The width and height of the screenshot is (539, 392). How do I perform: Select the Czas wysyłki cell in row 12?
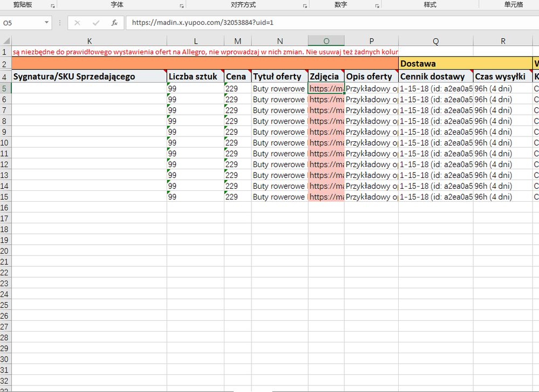[502, 164]
